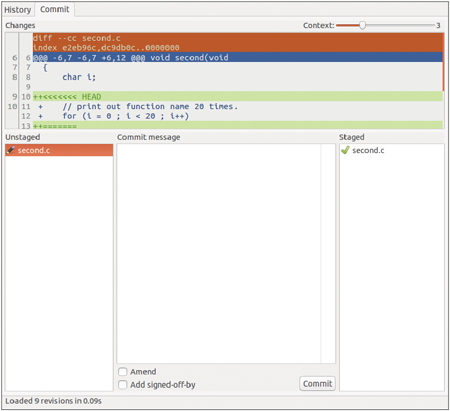Click the Commit button

[x=317, y=384]
